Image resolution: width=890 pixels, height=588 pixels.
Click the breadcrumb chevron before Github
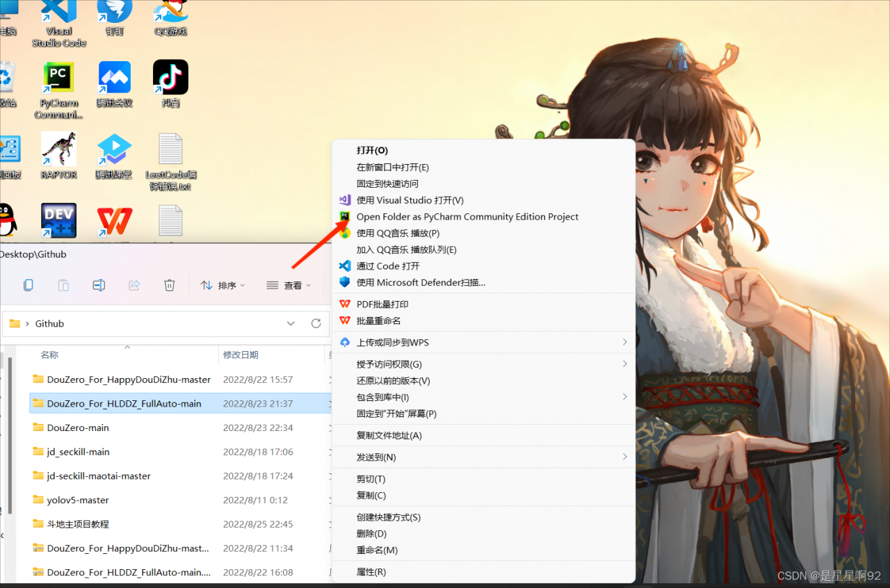point(28,323)
